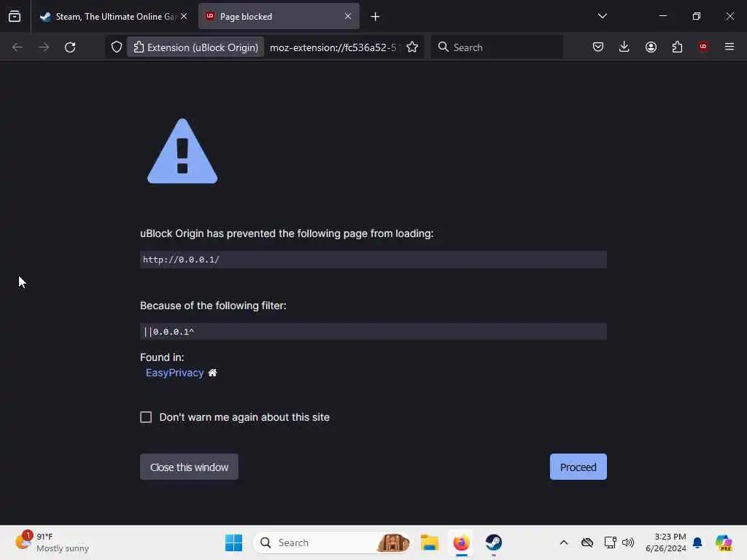Open the EasyPrivacy filter list link

pyautogui.click(x=175, y=373)
